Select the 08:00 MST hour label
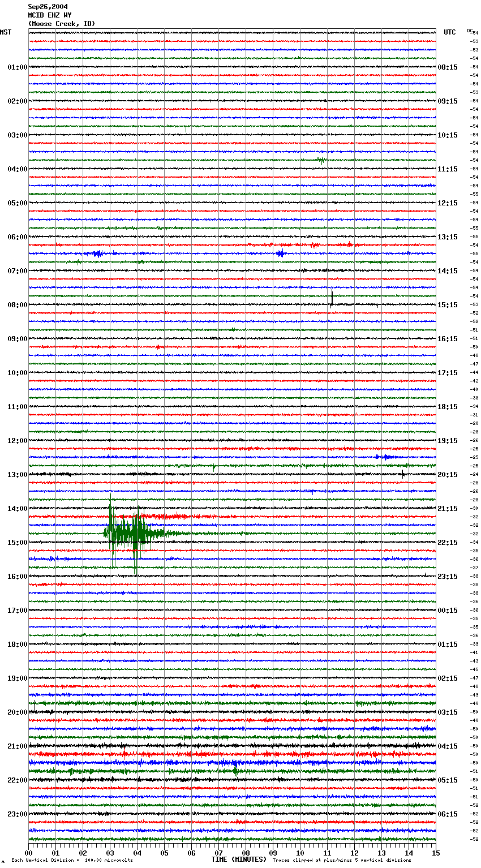 point(18,305)
